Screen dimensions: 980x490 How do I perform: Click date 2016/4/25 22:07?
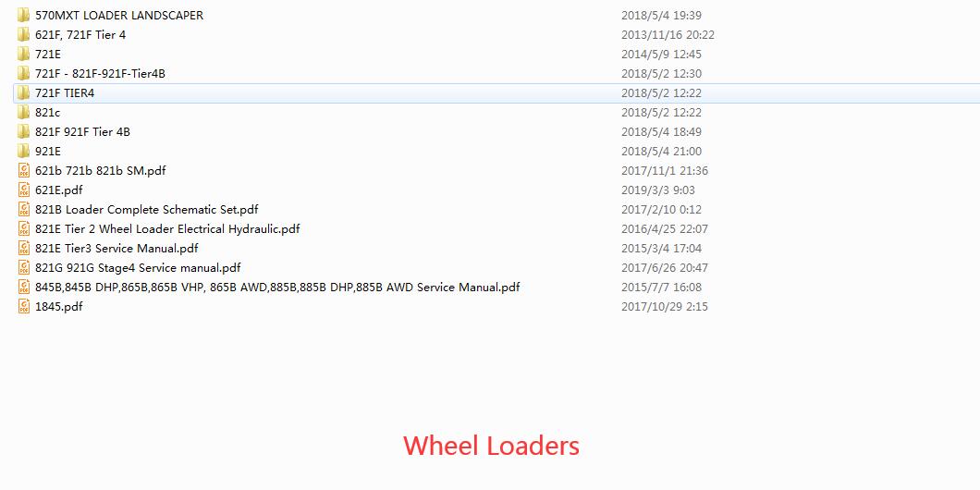pyautogui.click(x=665, y=228)
